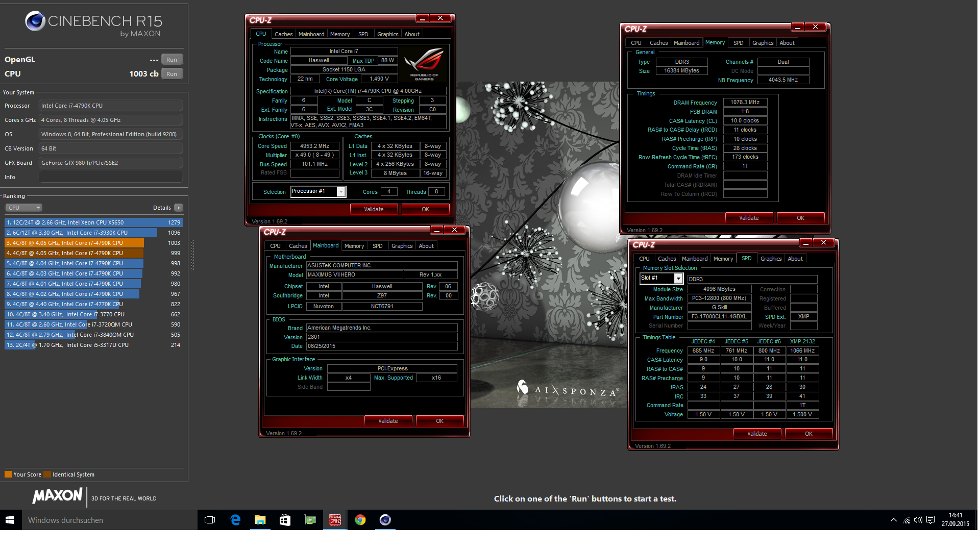Image resolution: width=980 pixels, height=551 pixels.
Task: Click OK in Mainboard window
Action: [439, 421]
